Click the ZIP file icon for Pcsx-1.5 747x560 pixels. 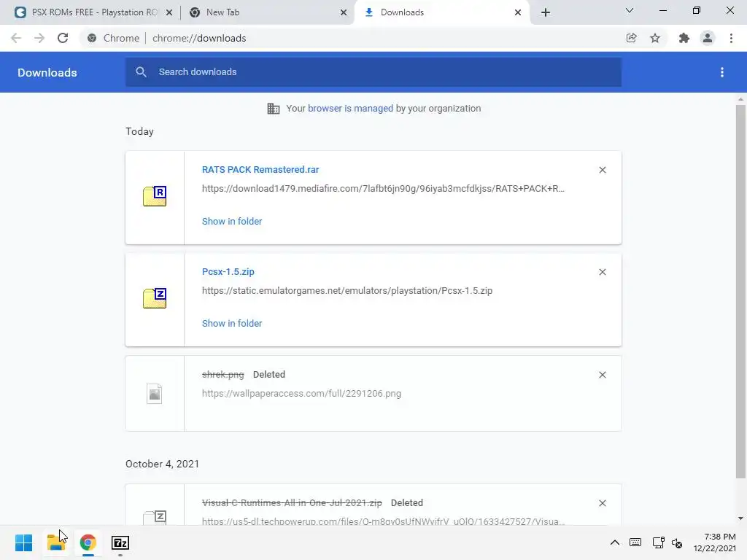pyautogui.click(x=155, y=298)
